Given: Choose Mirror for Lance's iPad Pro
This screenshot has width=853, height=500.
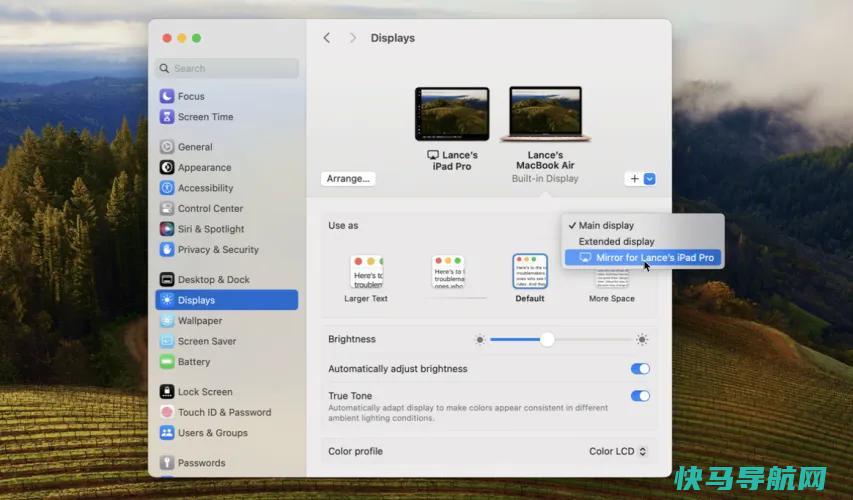Looking at the screenshot, I should [643, 257].
